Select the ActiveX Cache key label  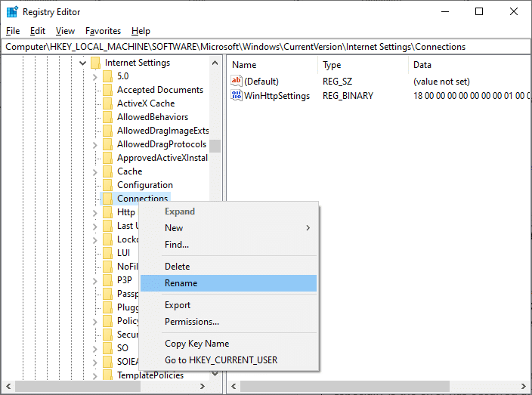tap(146, 103)
